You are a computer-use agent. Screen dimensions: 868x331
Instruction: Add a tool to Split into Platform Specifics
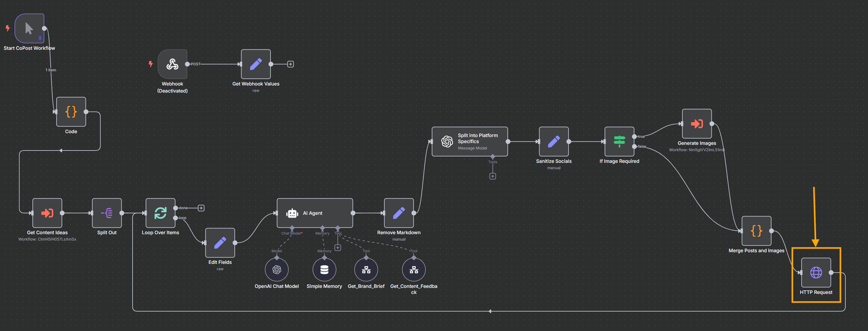coord(493,176)
